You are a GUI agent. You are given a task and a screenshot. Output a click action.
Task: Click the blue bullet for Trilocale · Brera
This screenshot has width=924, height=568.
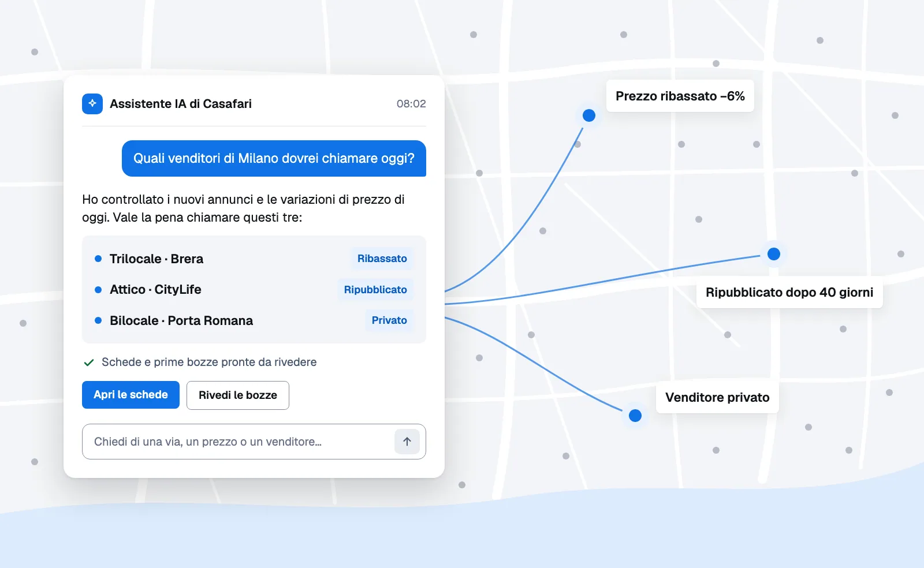click(98, 259)
